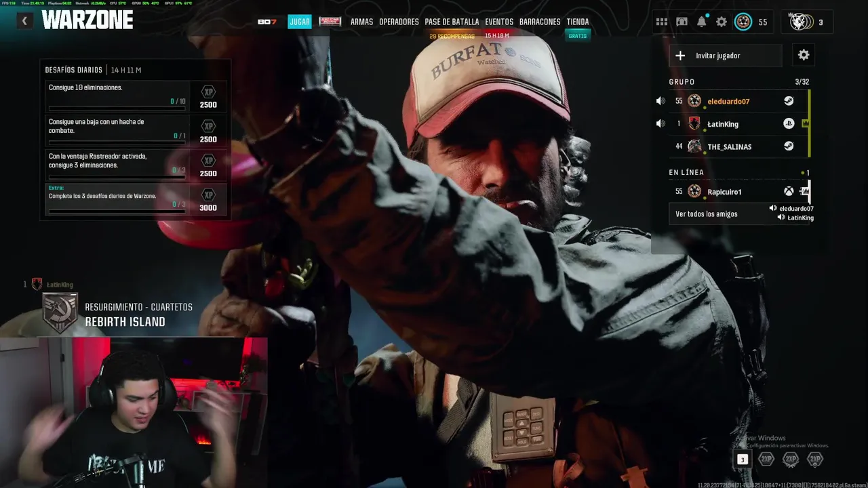Open the prestige tokens emblem showing 3

(x=801, y=22)
